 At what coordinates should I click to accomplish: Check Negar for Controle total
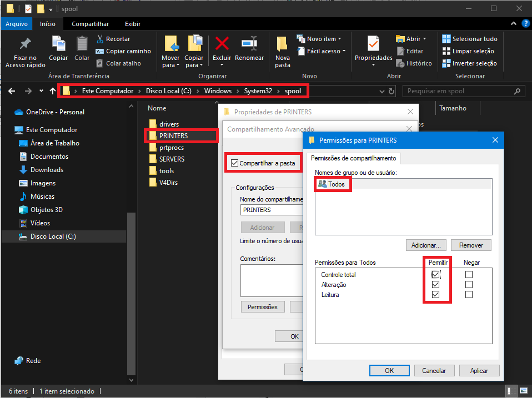click(469, 274)
